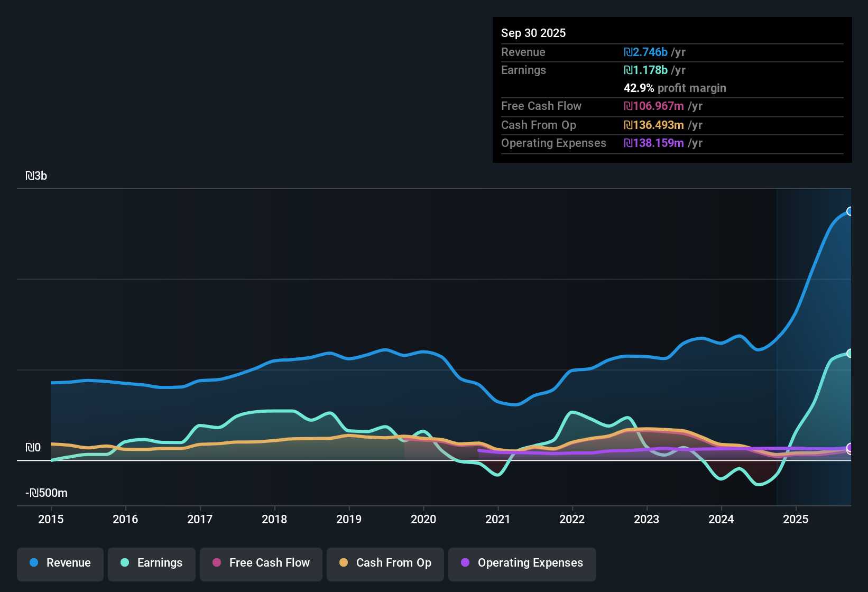The image size is (868, 592).
Task: Toggle the Earnings series visibility
Action: [151, 563]
